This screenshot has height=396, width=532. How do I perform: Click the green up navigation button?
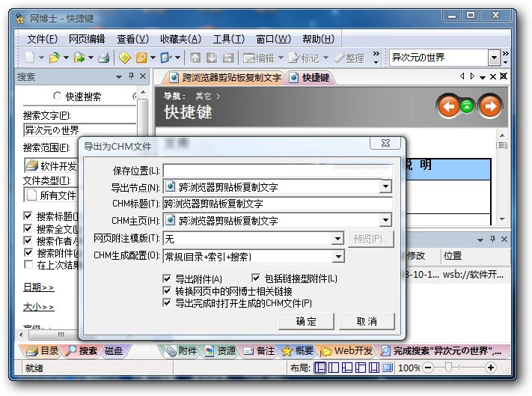click(x=467, y=106)
